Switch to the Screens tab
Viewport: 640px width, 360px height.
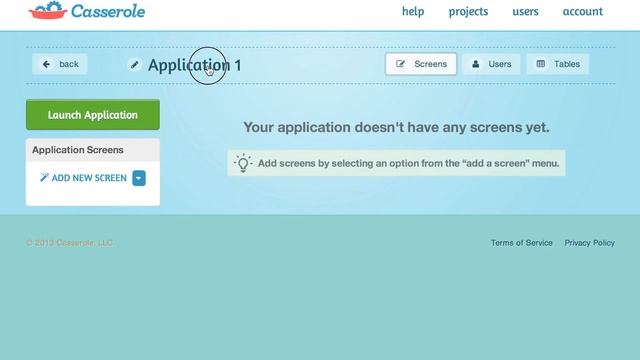coord(421,64)
